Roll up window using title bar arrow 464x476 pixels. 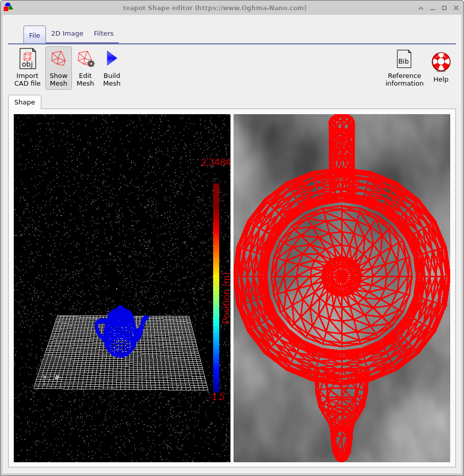point(420,8)
